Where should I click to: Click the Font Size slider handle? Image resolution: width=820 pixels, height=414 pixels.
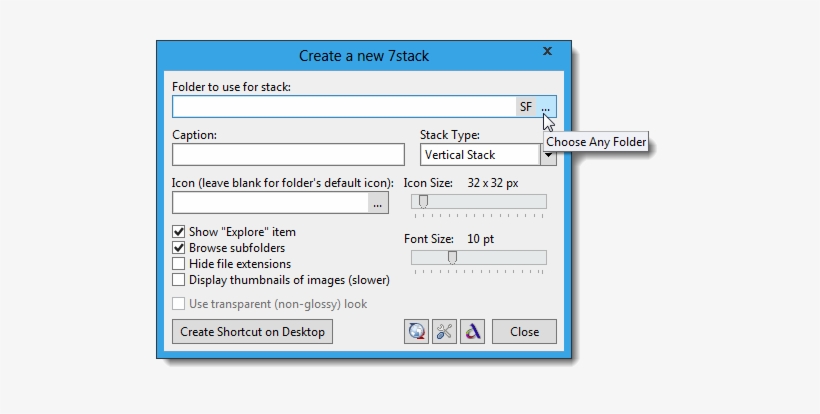[x=453, y=257]
